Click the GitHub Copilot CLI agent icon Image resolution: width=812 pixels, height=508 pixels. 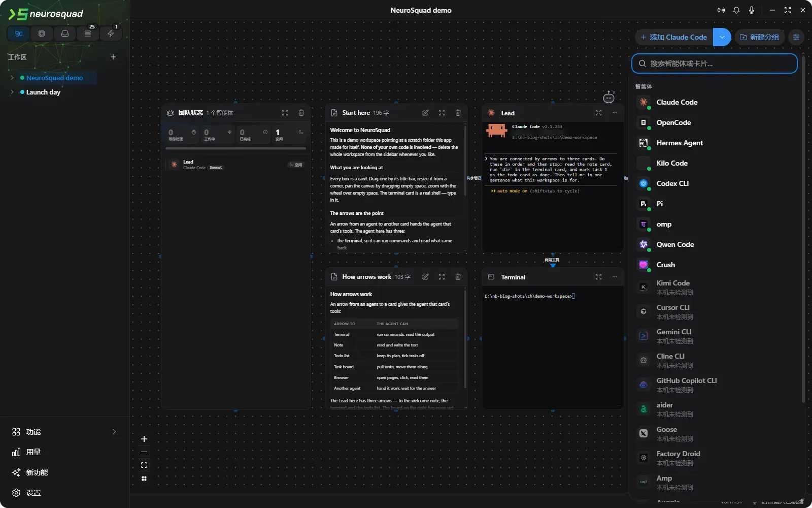pyautogui.click(x=644, y=385)
